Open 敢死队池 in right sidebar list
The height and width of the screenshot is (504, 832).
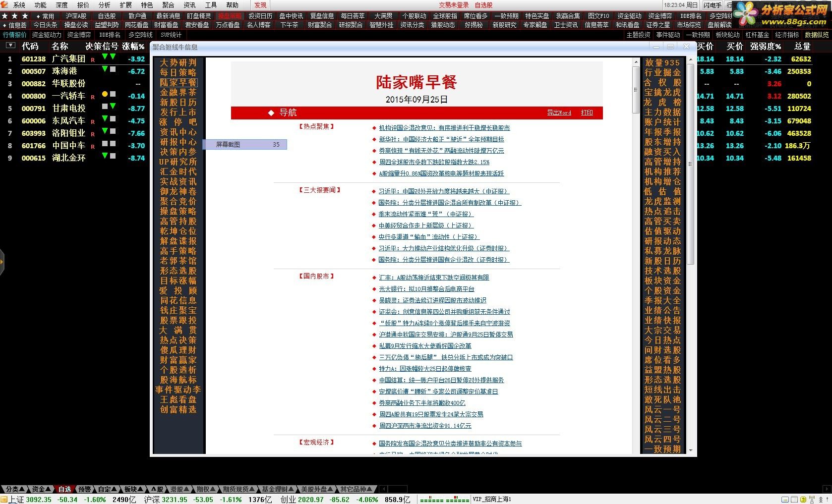point(662,399)
